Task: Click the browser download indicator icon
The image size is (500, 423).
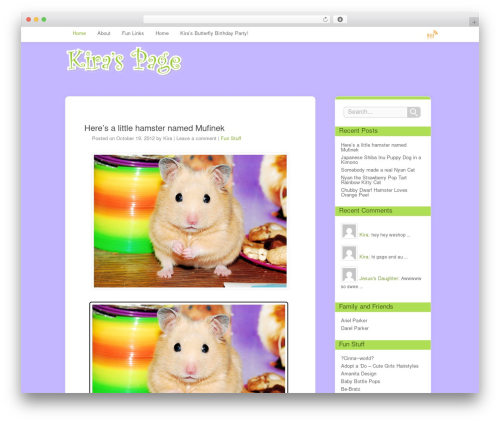Action: click(340, 20)
